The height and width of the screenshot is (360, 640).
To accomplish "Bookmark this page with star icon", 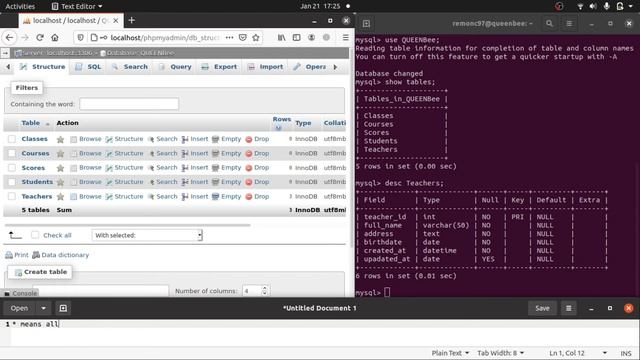I will point(256,38).
